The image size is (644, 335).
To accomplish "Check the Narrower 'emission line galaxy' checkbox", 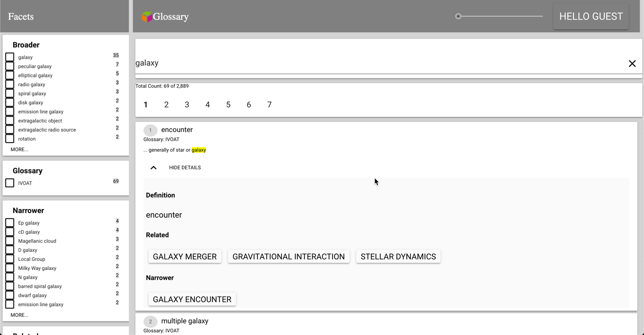I will (x=10, y=304).
